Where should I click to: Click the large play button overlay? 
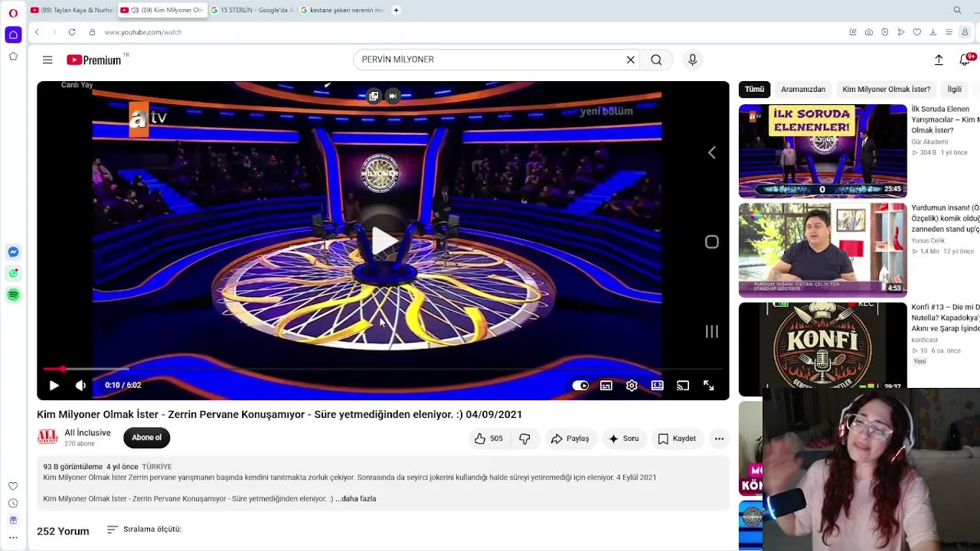[x=383, y=240]
